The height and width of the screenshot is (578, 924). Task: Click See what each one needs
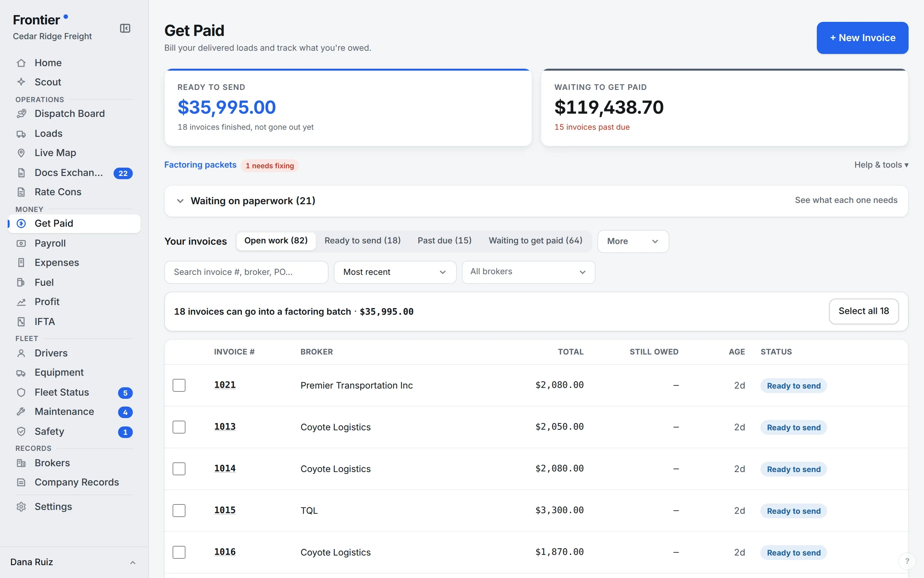click(846, 200)
